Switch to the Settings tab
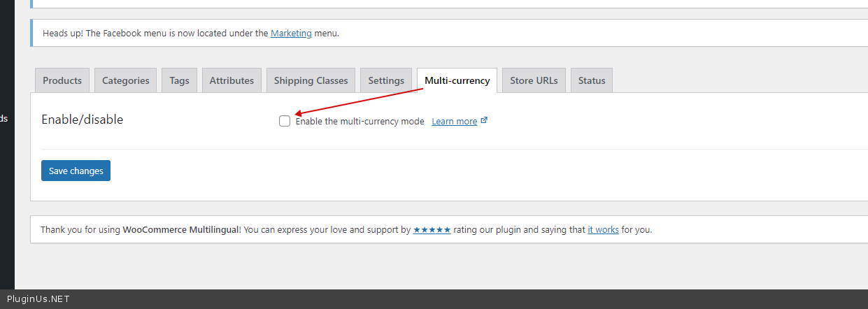The width and height of the screenshot is (868, 309). click(x=386, y=80)
